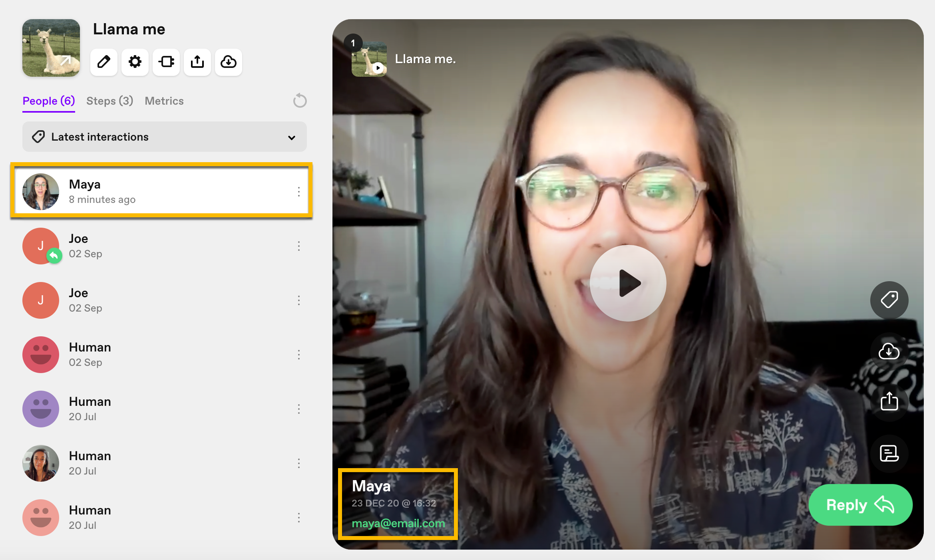The height and width of the screenshot is (560, 935).
Task: Switch to the Steps (3) tab
Action: (109, 101)
